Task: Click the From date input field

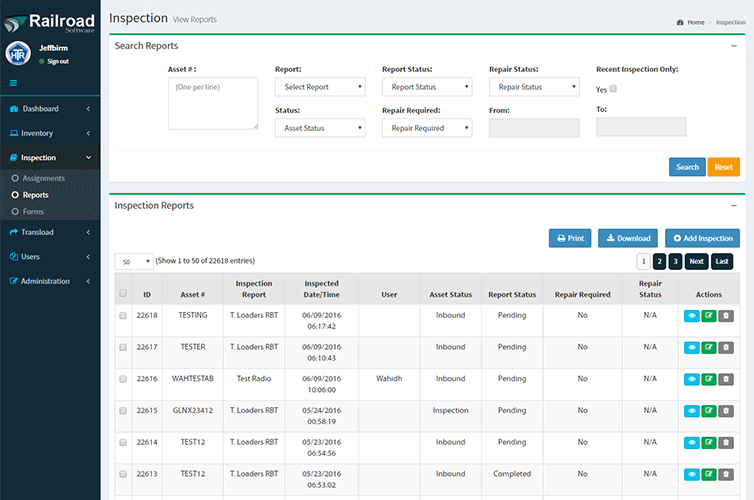Action: [533, 128]
